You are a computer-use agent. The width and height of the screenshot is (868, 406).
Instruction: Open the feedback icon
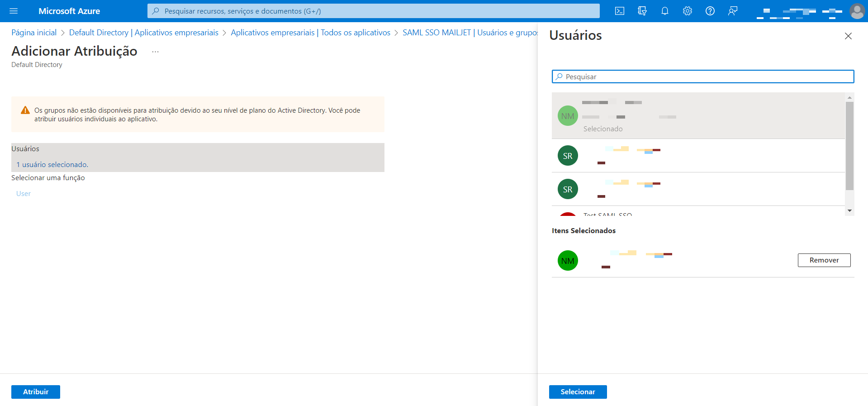point(733,11)
